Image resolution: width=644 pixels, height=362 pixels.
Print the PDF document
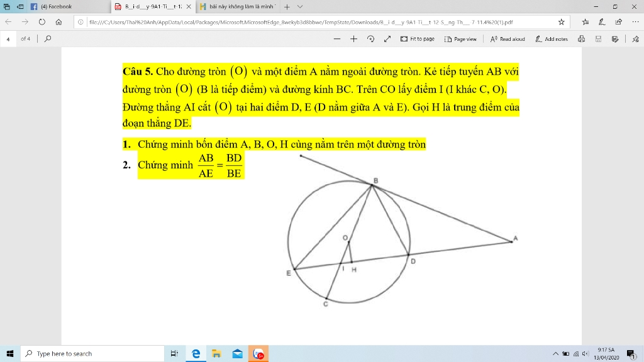click(581, 39)
